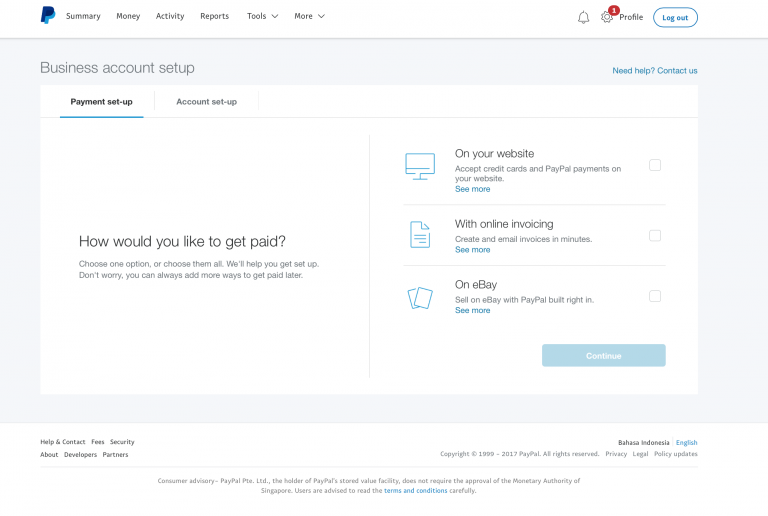Viewport: 768px width, 516px height.
Task: Check the On your website checkbox
Action: click(x=654, y=165)
